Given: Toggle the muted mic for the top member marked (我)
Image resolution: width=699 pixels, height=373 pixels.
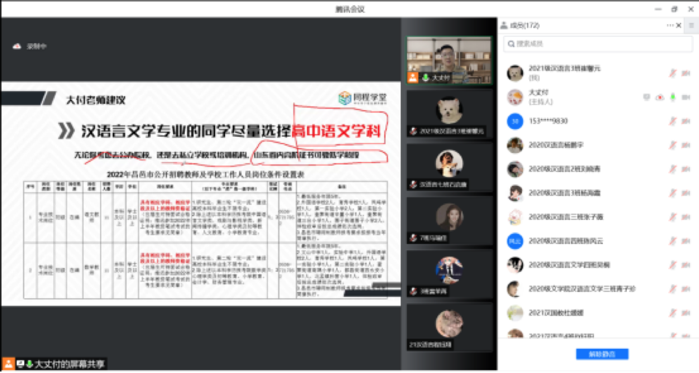Looking at the screenshot, I should pyautogui.click(x=673, y=73).
